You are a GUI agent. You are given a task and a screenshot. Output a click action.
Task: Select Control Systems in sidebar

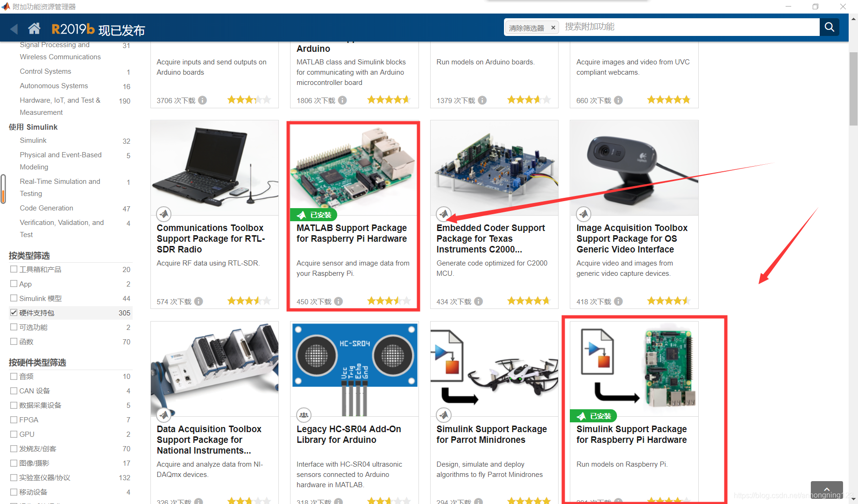[45, 71]
